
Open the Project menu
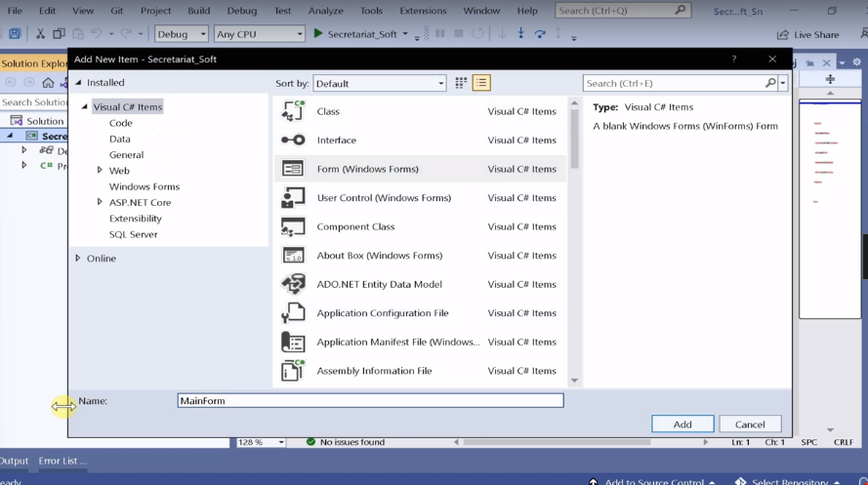click(x=155, y=11)
